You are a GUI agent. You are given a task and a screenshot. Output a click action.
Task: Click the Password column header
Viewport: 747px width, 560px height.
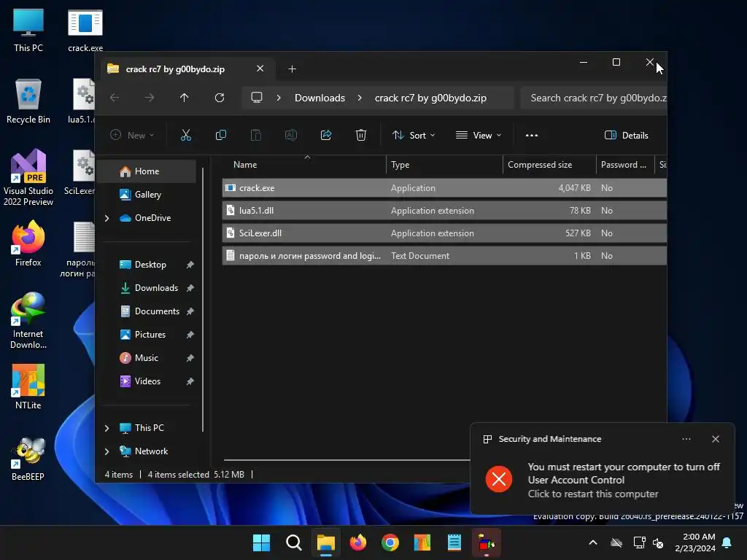point(625,165)
